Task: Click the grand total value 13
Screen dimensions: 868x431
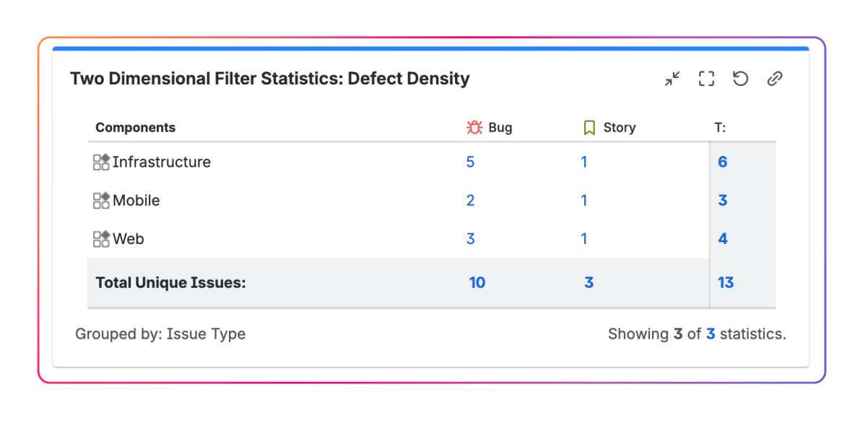Action: pyautogui.click(x=726, y=282)
